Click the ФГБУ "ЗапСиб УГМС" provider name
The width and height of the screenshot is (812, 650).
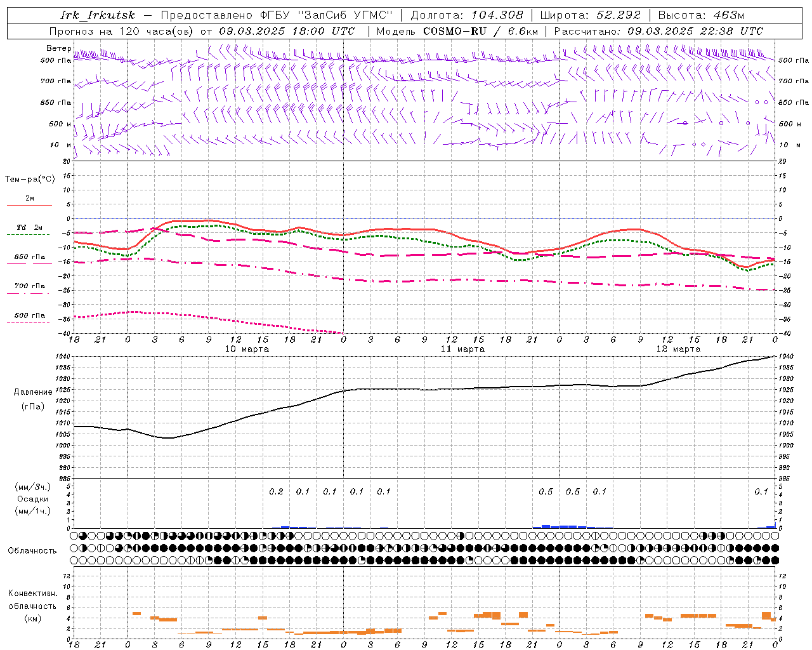(x=327, y=15)
